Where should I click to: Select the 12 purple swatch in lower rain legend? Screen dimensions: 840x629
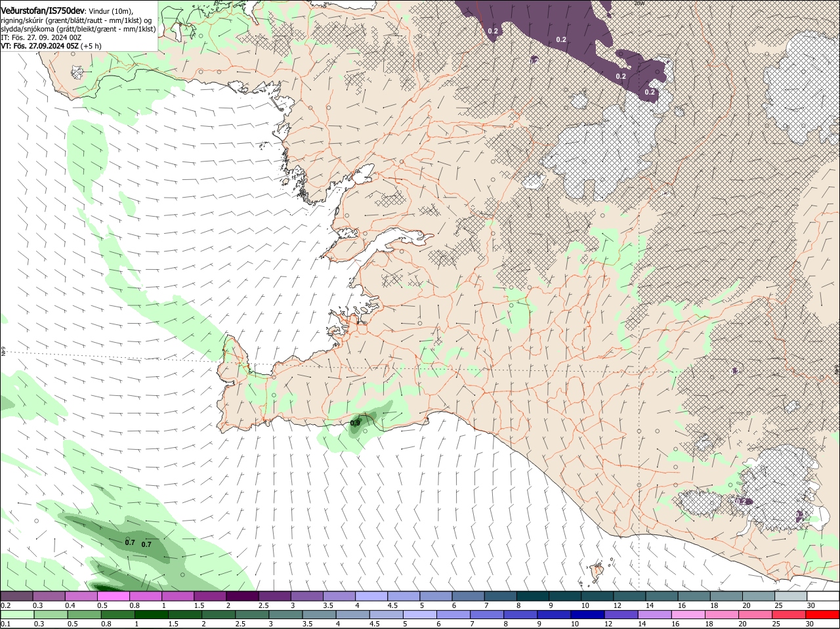[621, 615]
